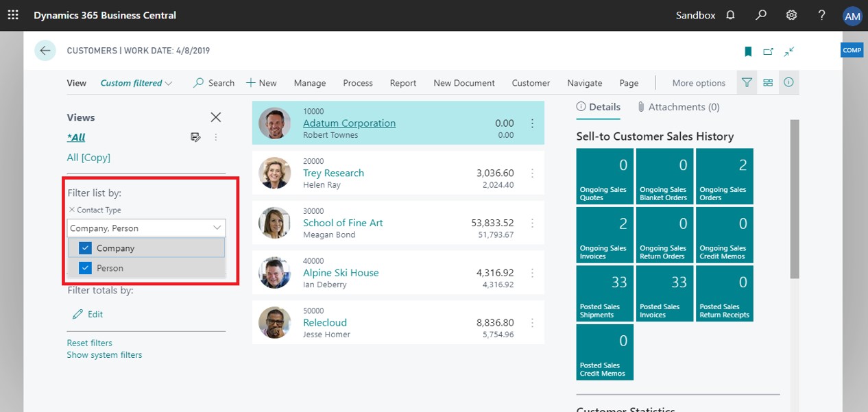
Task: Open the Posted Sales Invoices tile
Action: click(664, 293)
